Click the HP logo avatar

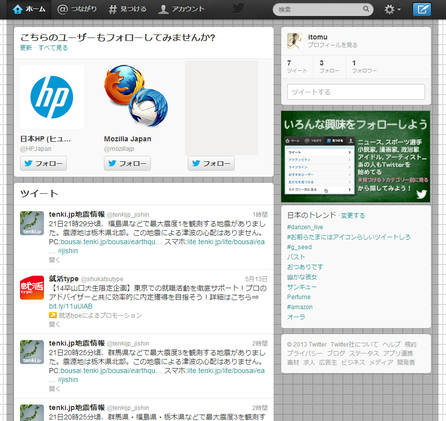click(x=52, y=97)
